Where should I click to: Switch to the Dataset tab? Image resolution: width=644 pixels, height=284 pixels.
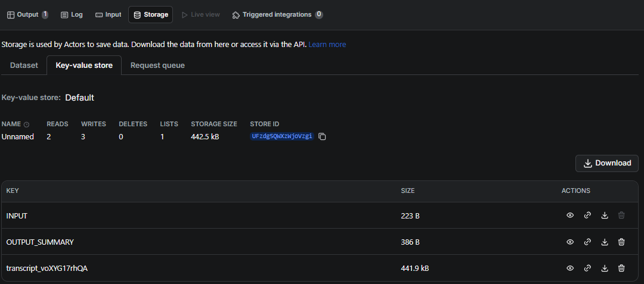pyautogui.click(x=24, y=65)
